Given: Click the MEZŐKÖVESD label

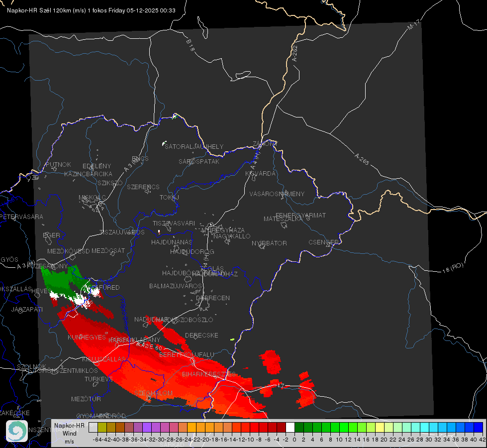Looking at the screenshot, I should (x=69, y=251).
